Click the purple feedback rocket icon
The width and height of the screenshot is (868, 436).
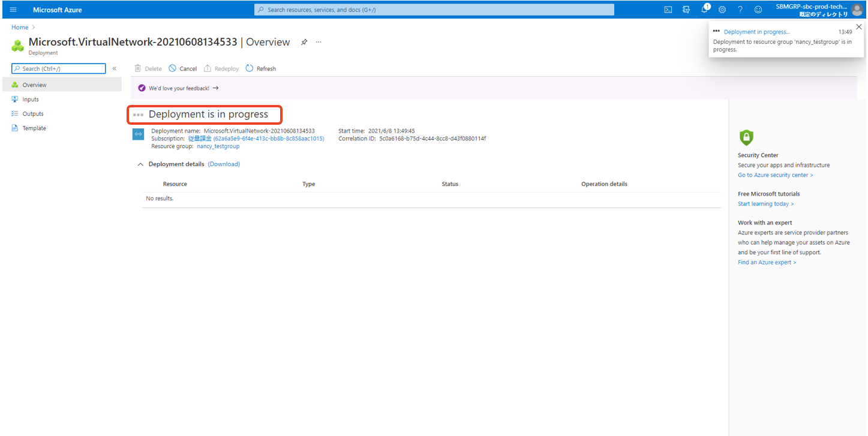[142, 88]
